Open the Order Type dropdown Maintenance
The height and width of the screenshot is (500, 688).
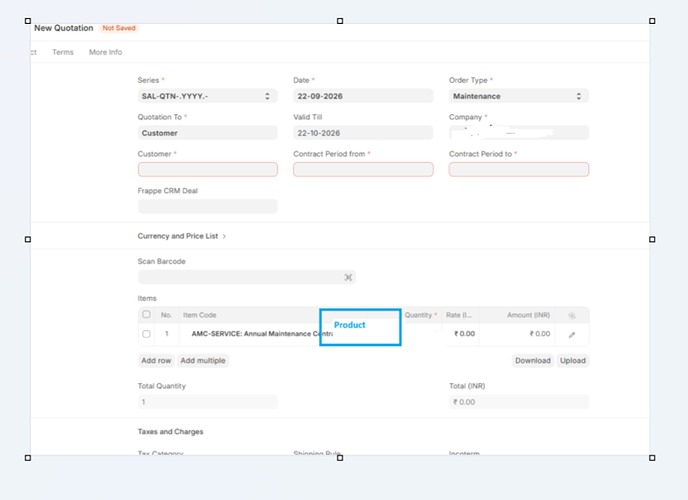[x=519, y=96]
